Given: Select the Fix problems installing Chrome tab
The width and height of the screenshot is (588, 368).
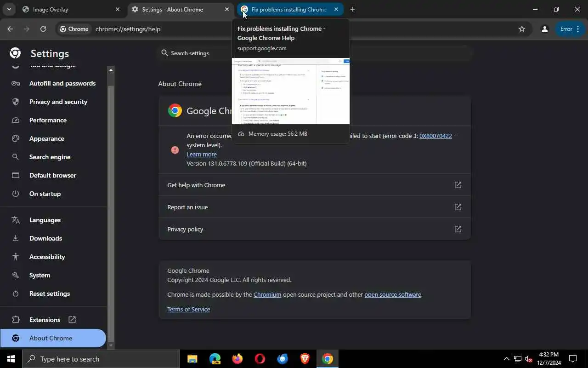Looking at the screenshot, I should (290, 9).
